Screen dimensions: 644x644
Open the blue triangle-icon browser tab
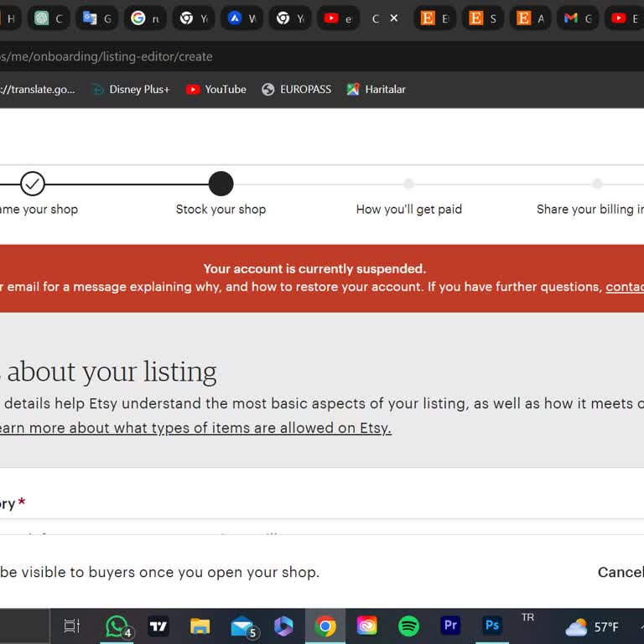241,18
